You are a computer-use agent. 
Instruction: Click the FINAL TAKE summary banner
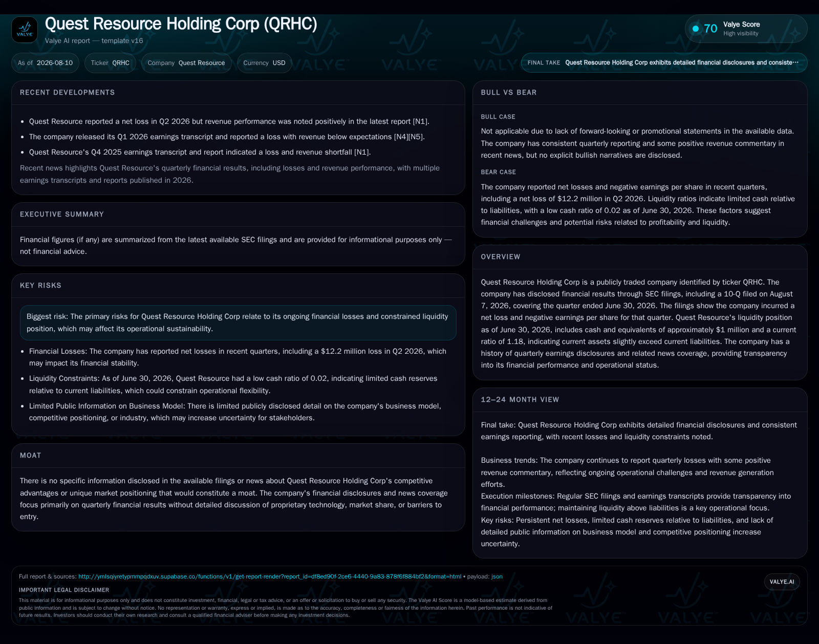coord(664,62)
